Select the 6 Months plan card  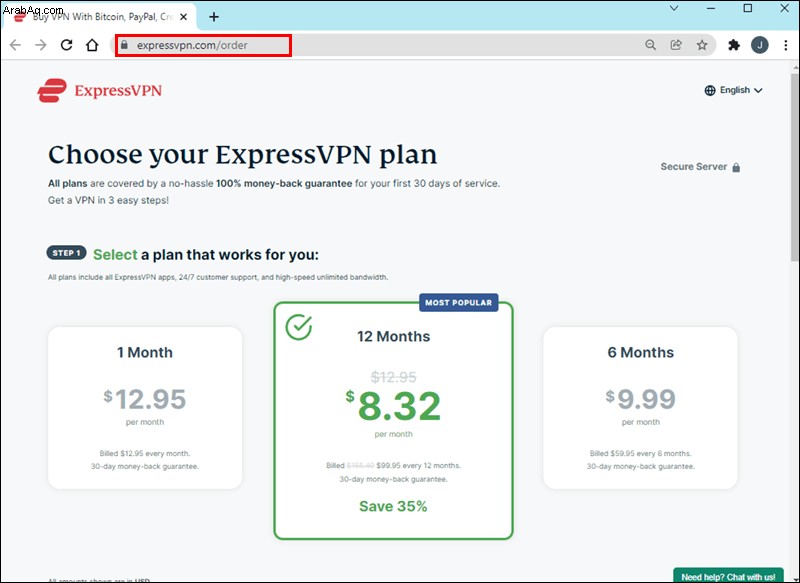click(640, 408)
